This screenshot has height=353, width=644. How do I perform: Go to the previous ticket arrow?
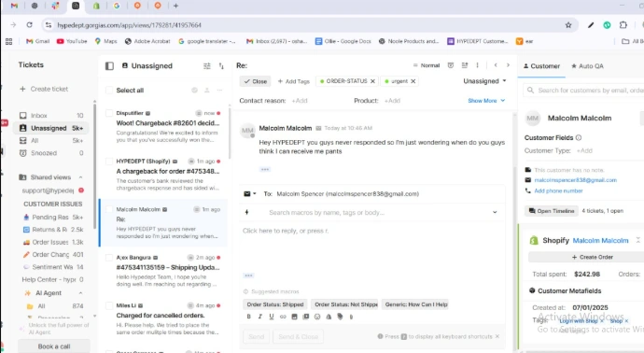click(496, 65)
